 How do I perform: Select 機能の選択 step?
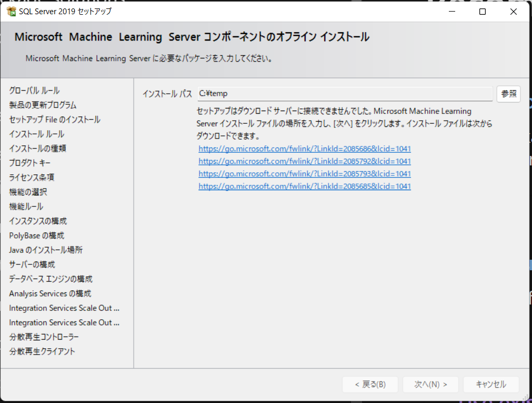click(x=27, y=192)
